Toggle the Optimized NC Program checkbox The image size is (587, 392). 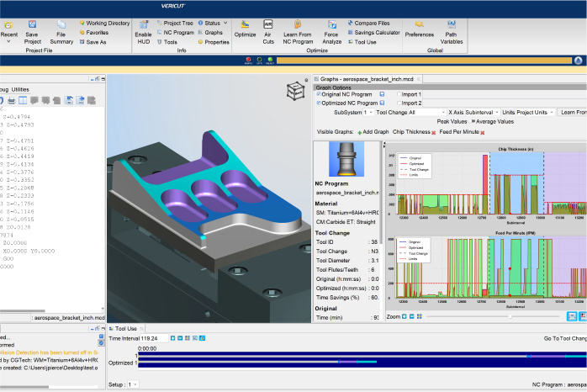(319, 103)
